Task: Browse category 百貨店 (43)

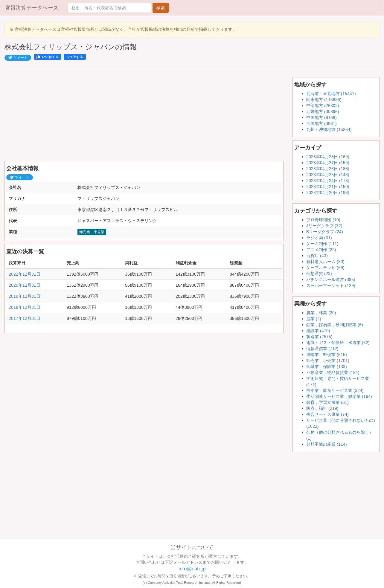Action: pos(317,256)
